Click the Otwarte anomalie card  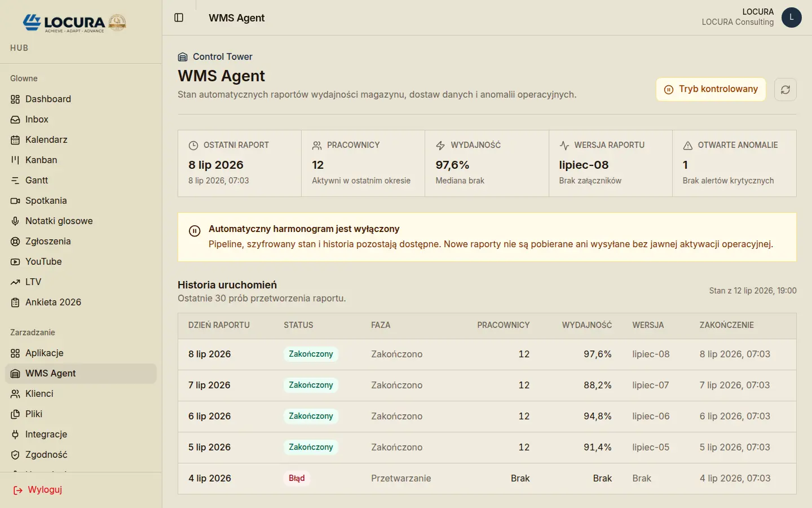[x=734, y=163]
